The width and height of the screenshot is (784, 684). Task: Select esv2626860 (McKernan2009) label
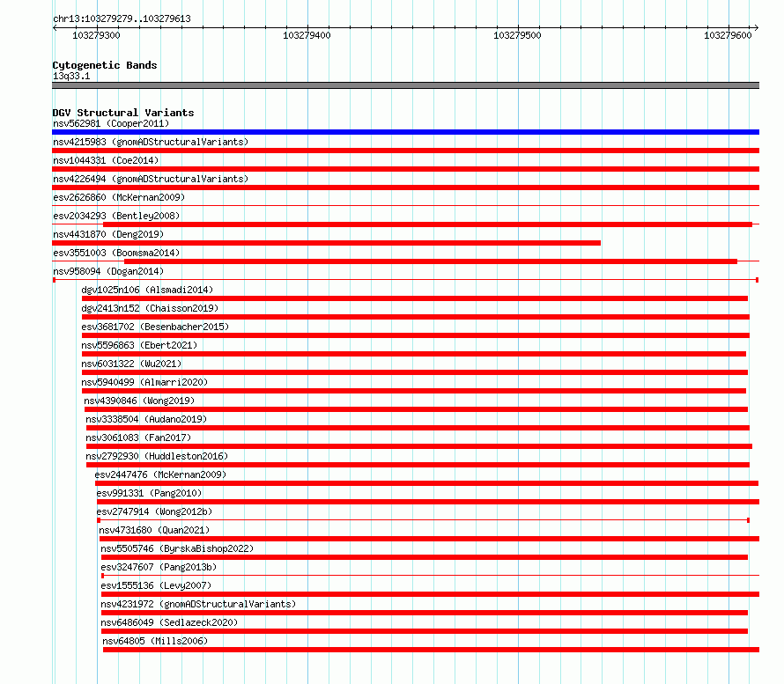[x=119, y=197]
